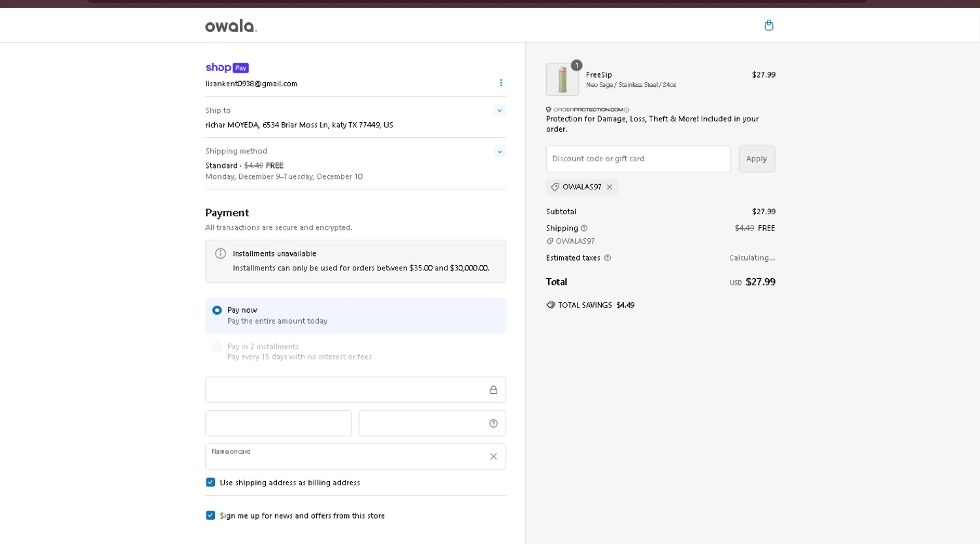
Task: Click the FreeSip bottle product thumbnail
Action: (x=562, y=80)
